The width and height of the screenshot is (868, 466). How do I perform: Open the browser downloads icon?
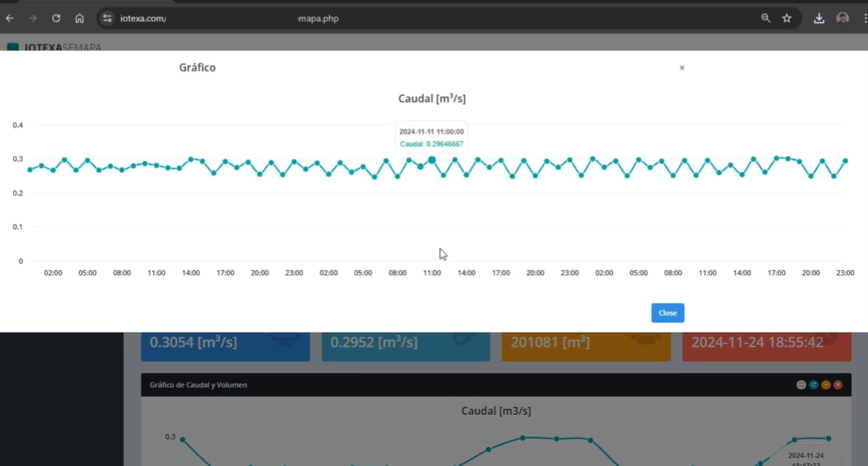[819, 18]
